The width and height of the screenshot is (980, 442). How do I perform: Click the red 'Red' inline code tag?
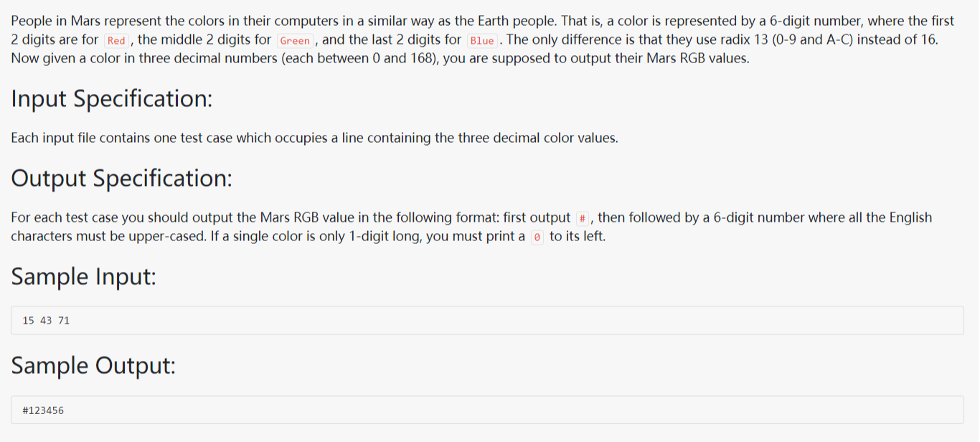[116, 41]
